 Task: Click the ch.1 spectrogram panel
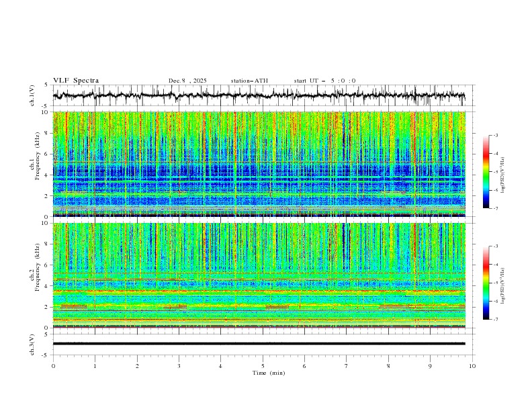[259, 164]
